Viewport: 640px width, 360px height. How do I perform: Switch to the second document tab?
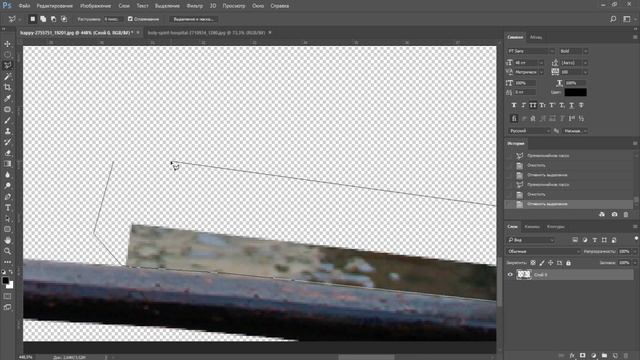pyautogui.click(x=207, y=32)
